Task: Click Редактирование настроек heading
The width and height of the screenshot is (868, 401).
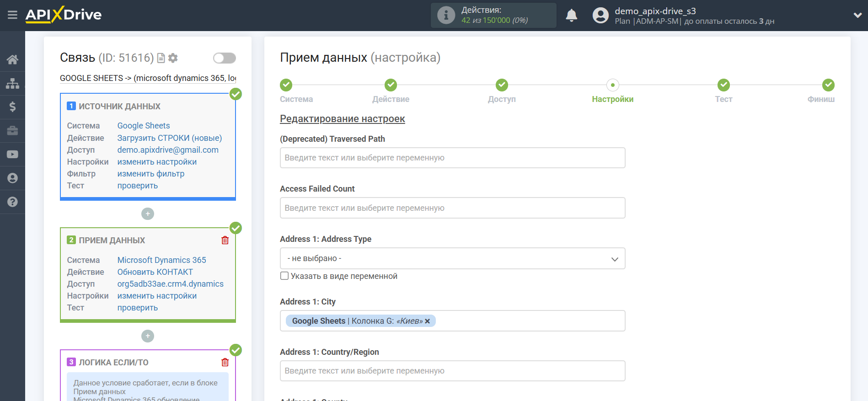Action: coord(343,119)
